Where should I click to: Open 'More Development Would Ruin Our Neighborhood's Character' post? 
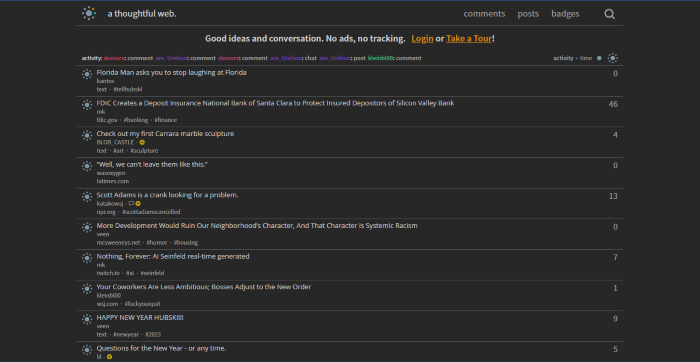(x=257, y=225)
